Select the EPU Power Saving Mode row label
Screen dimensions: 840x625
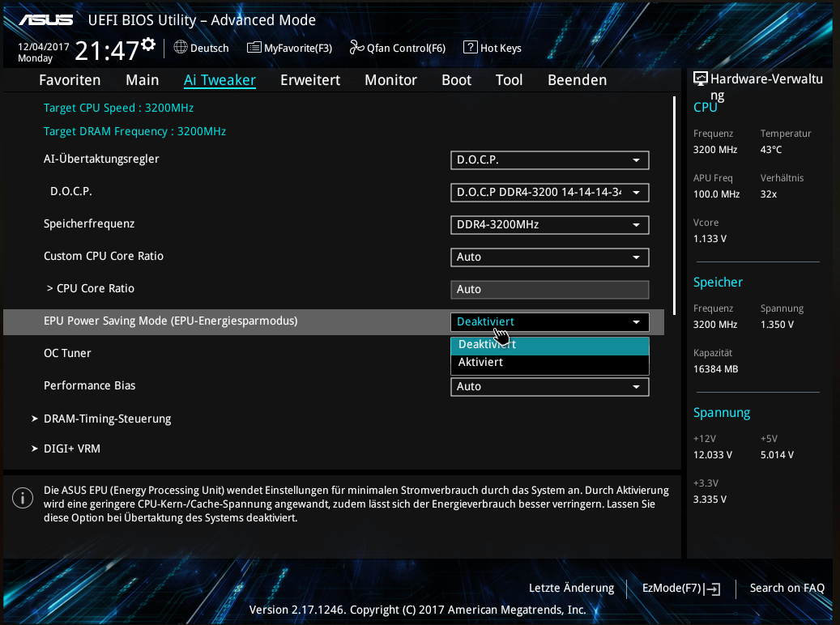[170, 321]
